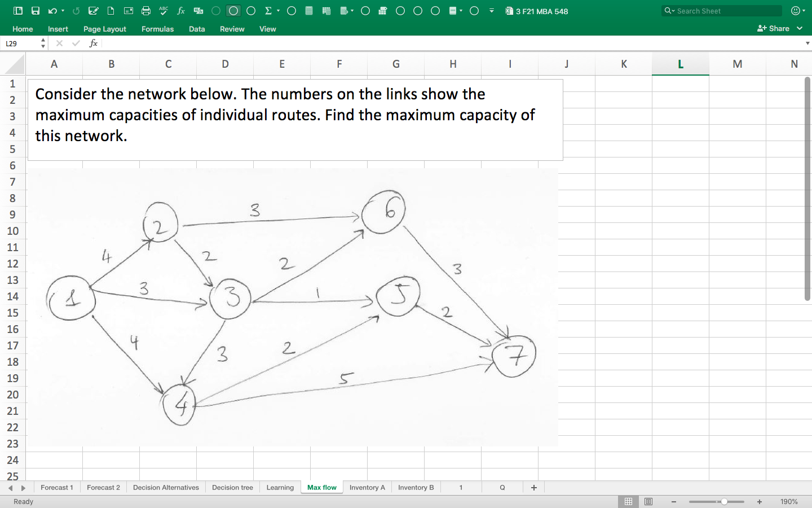Click the Undo arrow icon
The image size is (812, 508).
click(52, 11)
